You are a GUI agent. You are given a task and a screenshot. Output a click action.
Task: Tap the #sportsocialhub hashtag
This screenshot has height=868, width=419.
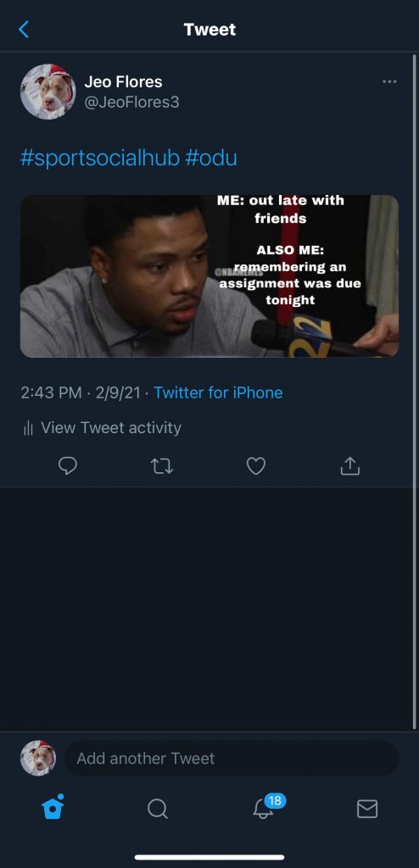100,159
